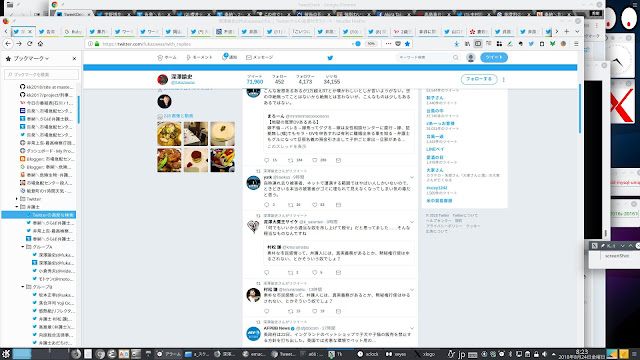The width and height of the screenshot is (640, 360).
Task: Click the Twitter search magnifier icon
Action: pos(456,58)
